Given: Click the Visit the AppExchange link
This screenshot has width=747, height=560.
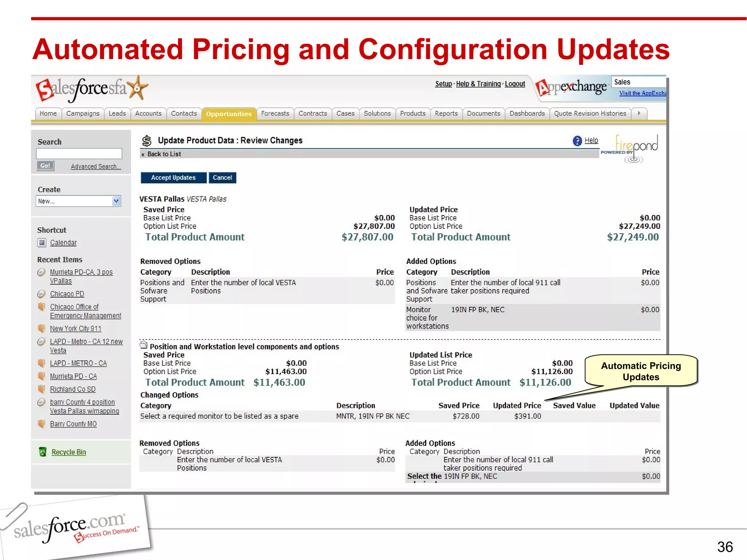Looking at the screenshot, I should [x=643, y=93].
